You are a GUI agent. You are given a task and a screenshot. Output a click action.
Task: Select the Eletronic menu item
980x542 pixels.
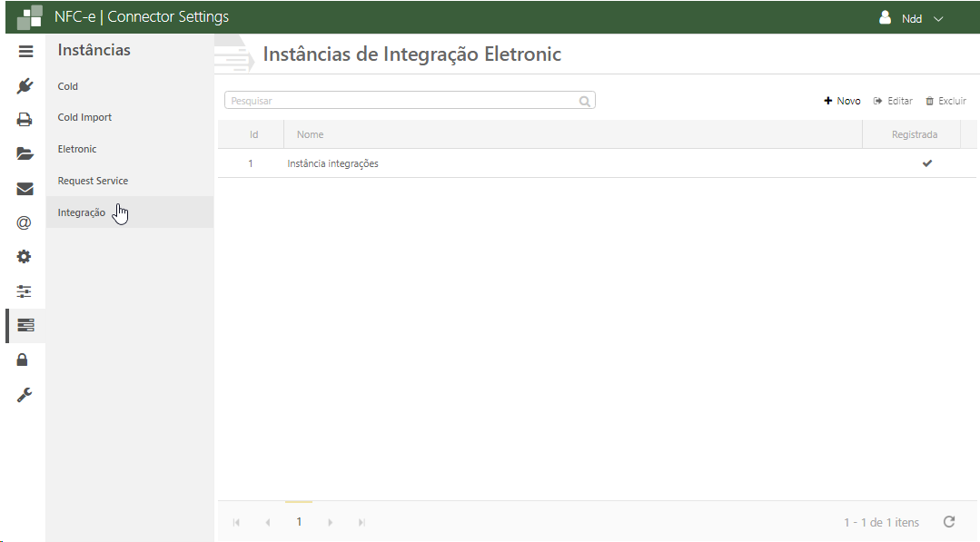(77, 149)
